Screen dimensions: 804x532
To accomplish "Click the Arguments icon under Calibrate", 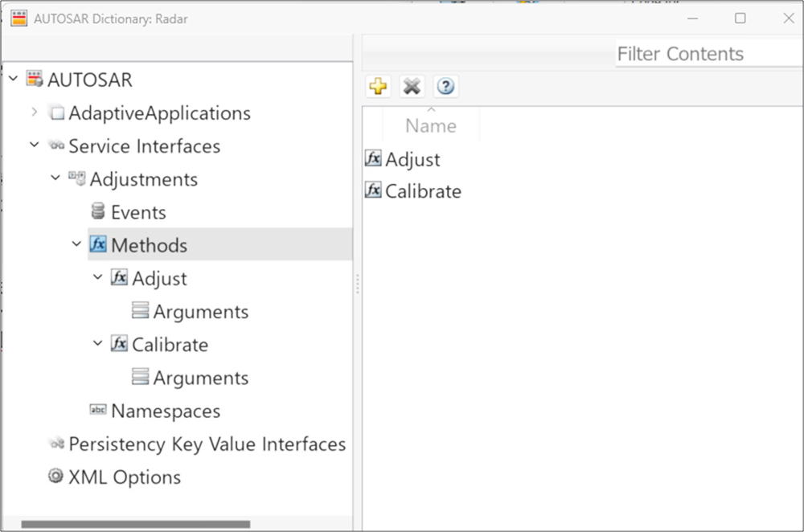I will pyautogui.click(x=140, y=376).
